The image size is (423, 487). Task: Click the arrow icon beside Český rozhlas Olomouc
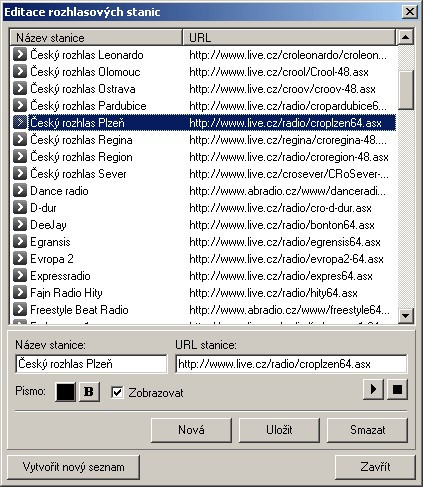(x=20, y=71)
